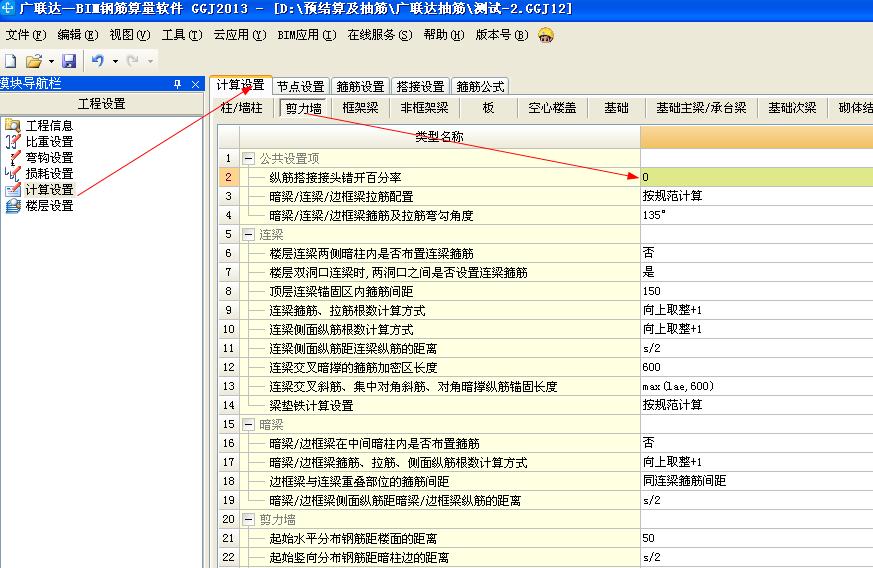Image resolution: width=873 pixels, height=568 pixels.
Task: Open the 云应用(Y) menu
Action: pyautogui.click(x=240, y=35)
